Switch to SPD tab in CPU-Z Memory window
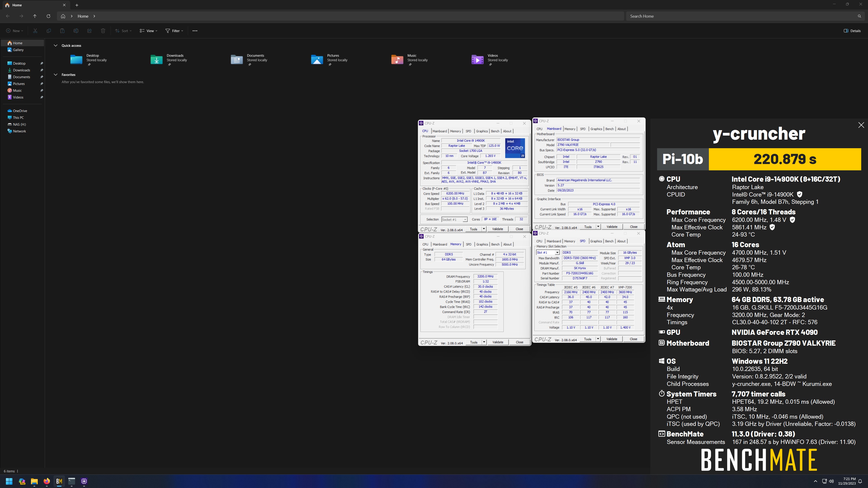This screenshot has width=868, height=488. [468, 244]
